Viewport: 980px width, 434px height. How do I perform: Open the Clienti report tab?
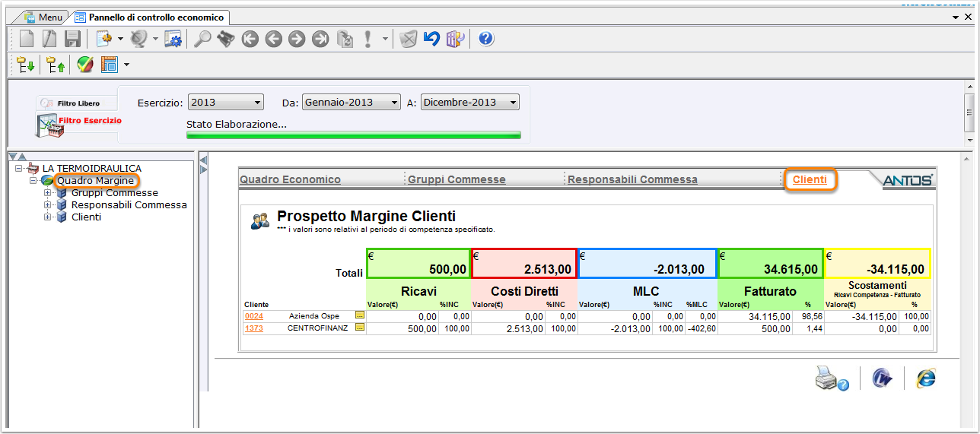click(810, 180)
